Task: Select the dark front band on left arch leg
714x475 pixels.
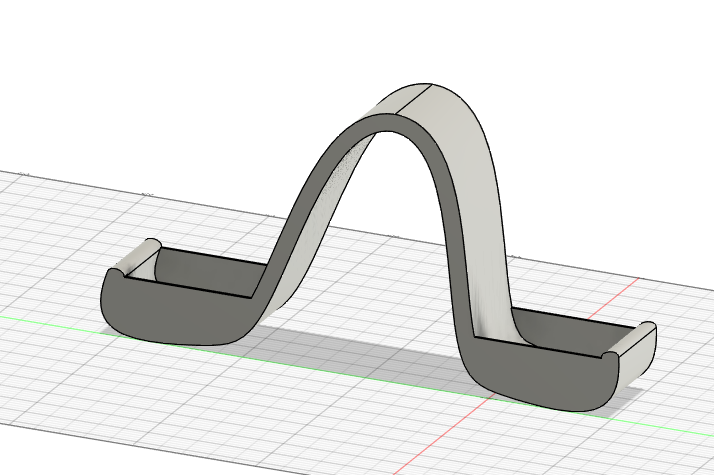Action: click(300, 212)
